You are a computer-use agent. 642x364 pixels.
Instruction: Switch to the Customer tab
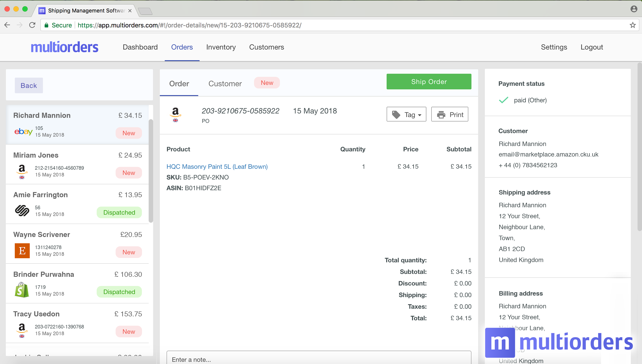pos(225,83)
